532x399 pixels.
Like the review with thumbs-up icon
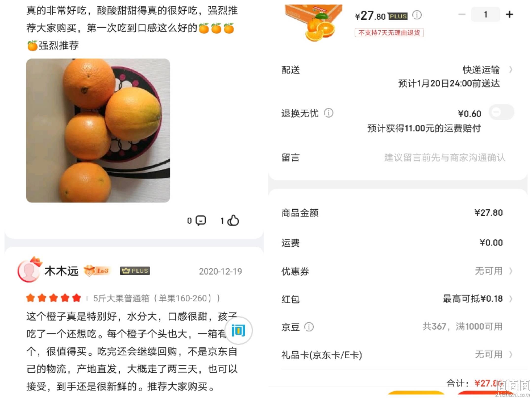click(x=233, y=220)
